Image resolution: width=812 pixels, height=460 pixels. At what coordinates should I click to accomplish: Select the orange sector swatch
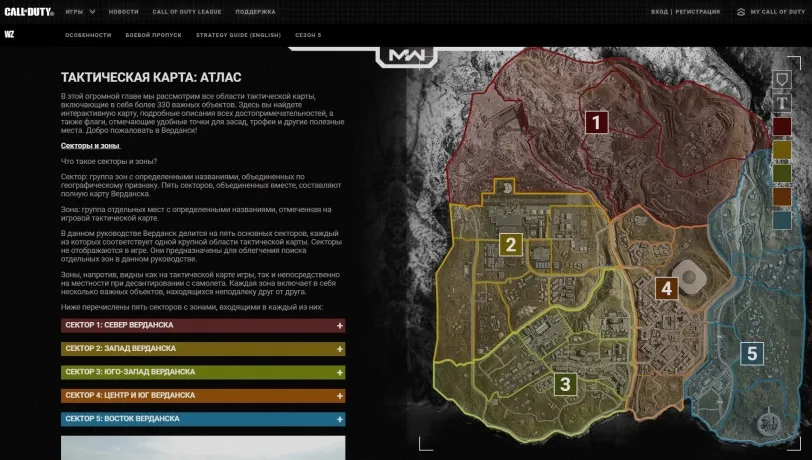[782, 196]
